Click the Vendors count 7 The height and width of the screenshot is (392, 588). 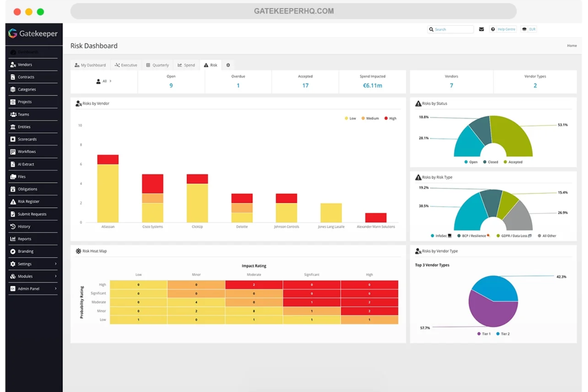tap(451, 85)
